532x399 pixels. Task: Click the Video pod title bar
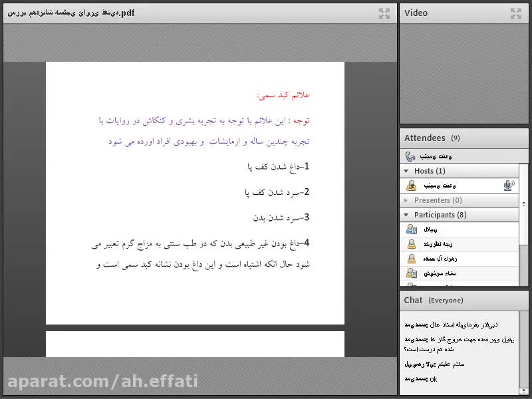tap(416, 13)
